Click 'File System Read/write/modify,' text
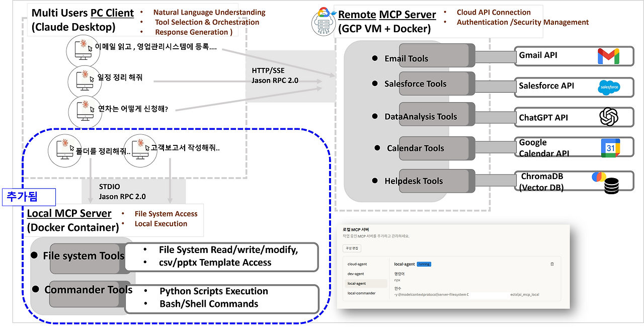This screenshot has height=327, width=644. pos(228,250)
